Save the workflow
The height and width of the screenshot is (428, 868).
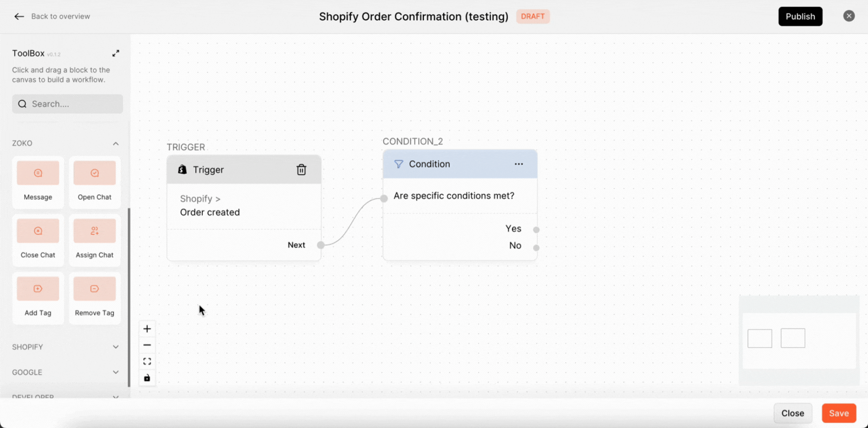[x=839, y=413]
